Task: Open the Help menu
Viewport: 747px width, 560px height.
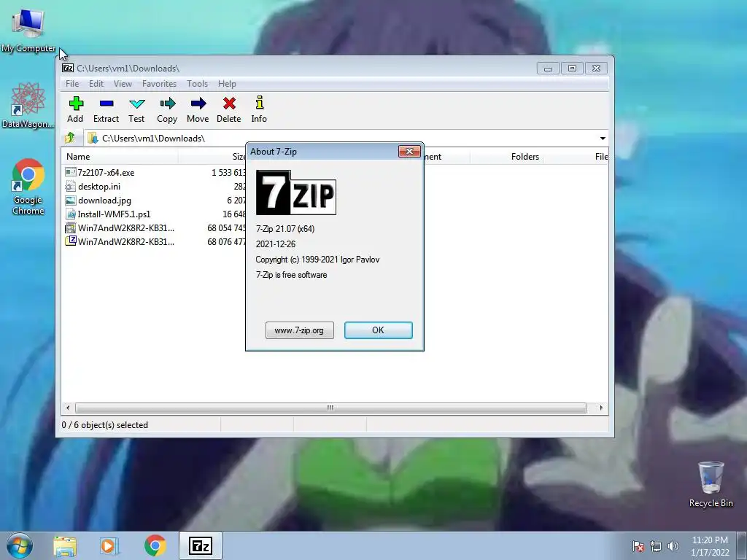Action: tap(227, 84)
